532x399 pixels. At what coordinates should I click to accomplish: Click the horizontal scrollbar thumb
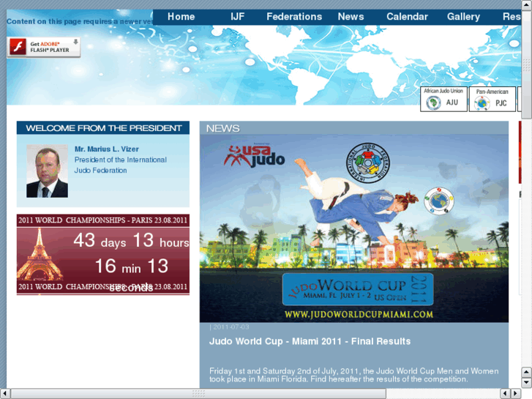pyautogui.click(x=198, y=393)
